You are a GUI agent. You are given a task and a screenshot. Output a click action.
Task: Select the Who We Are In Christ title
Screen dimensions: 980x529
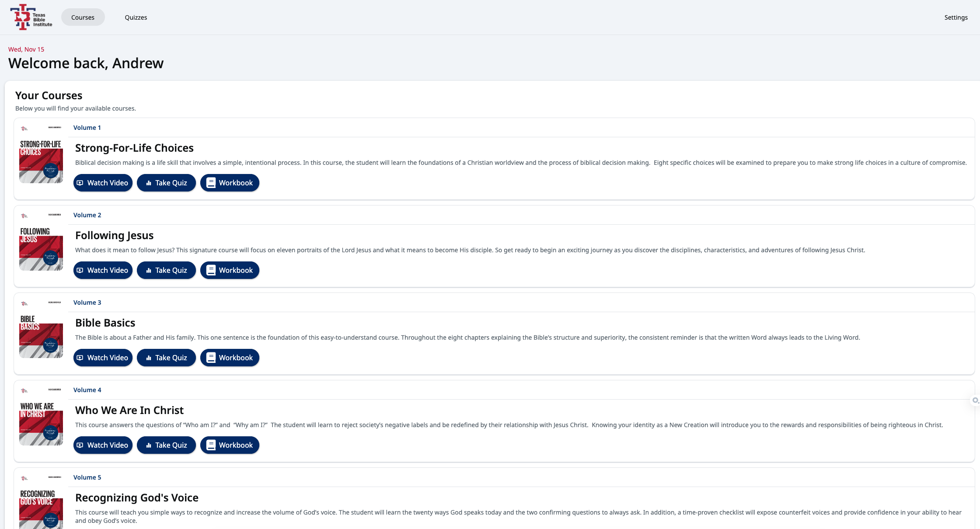129,410
